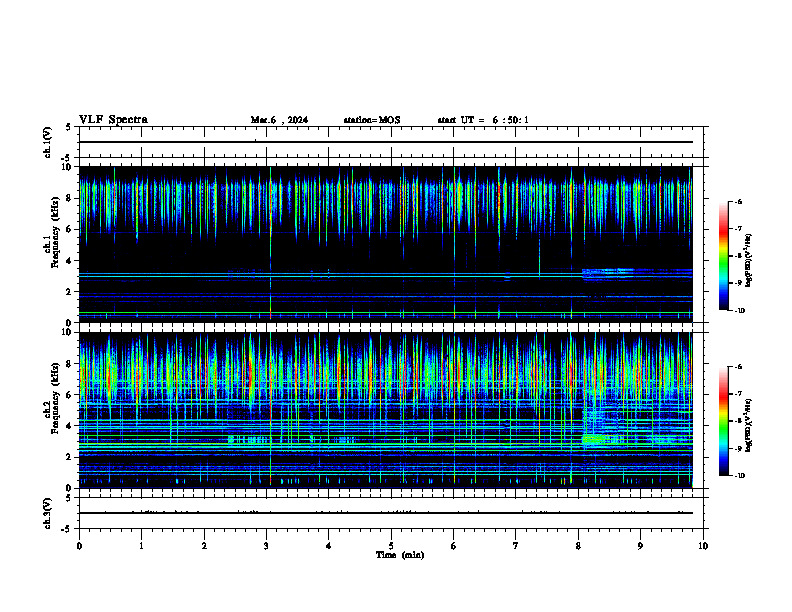Click the ch.1 voltage waveform trace
The width and height of the screenshot is (792, 612).
coord(386,142)
